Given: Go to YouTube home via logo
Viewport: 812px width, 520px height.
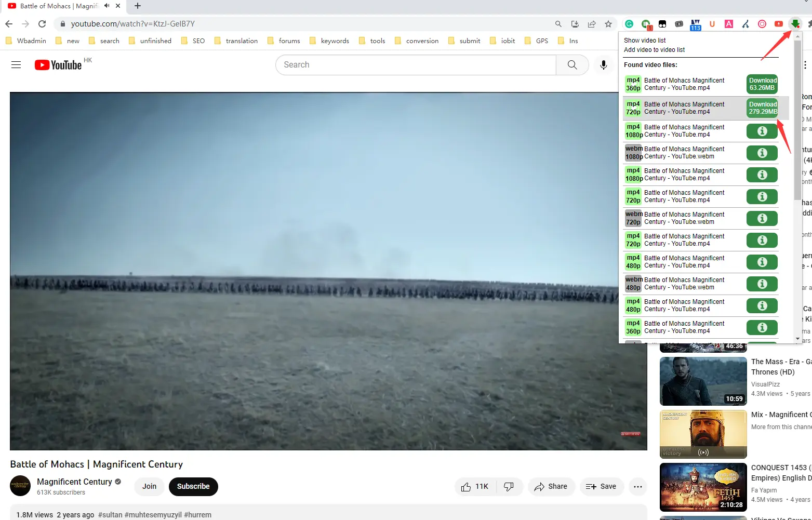Looking at the screenshot, I should 58,65.
